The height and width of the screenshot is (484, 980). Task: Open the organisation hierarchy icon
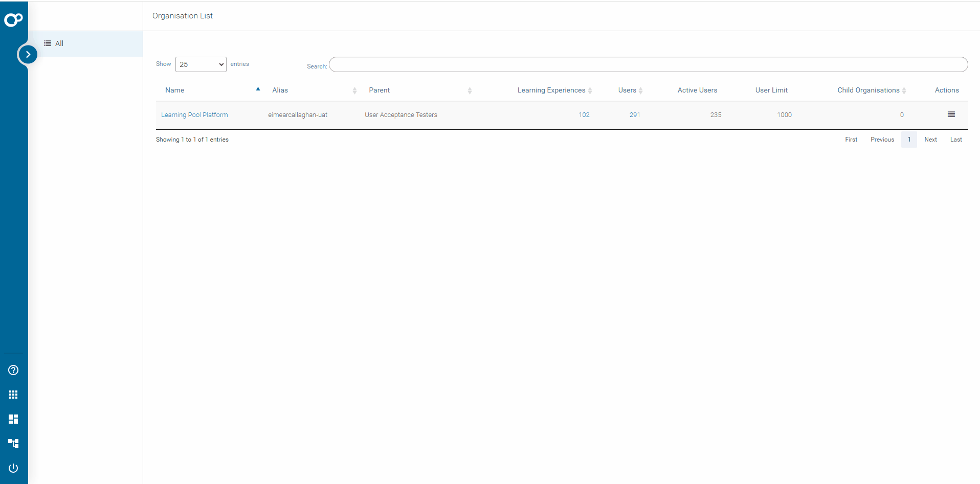point(13,443)
